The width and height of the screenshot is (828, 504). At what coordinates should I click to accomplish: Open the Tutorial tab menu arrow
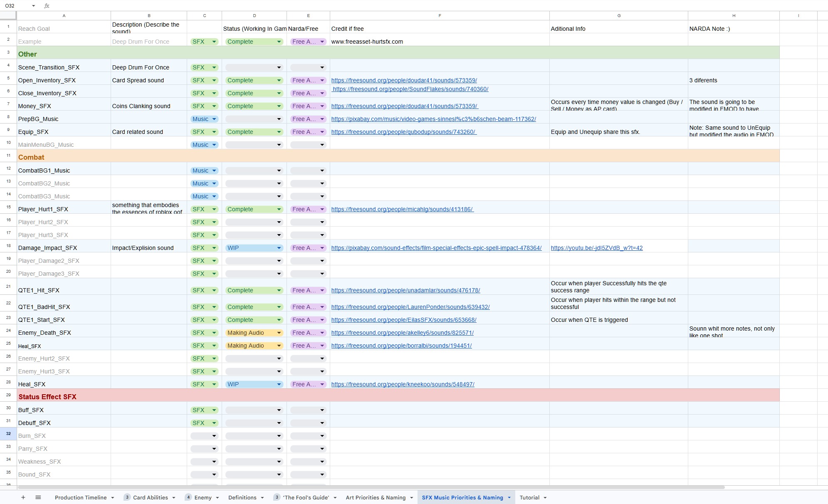click(x=545, y=498)
